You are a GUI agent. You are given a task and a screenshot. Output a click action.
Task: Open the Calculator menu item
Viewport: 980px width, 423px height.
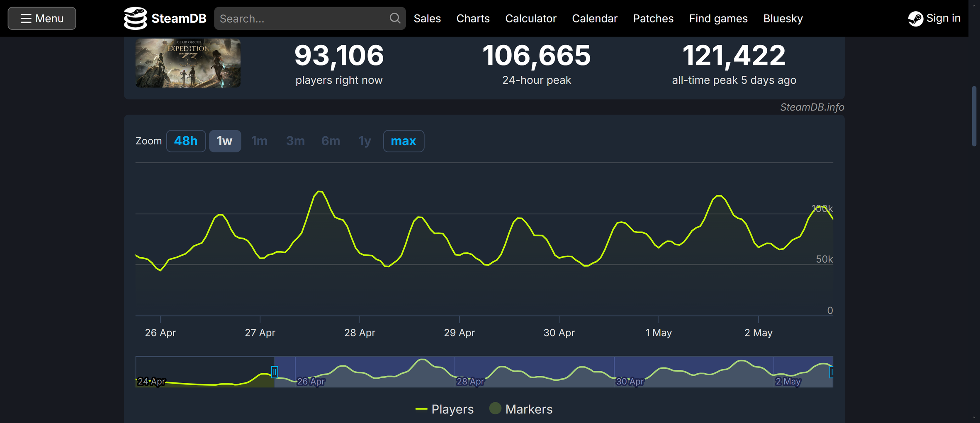(530, 18)
